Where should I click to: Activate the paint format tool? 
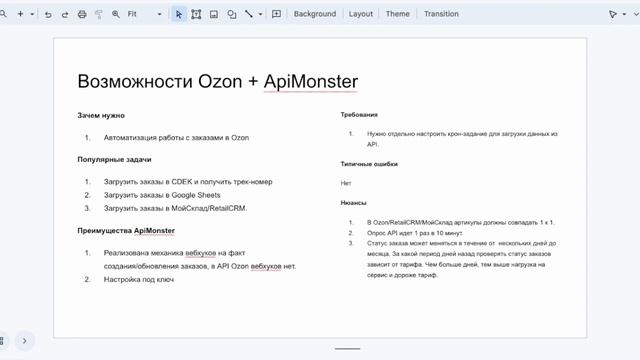coord(99,14)
